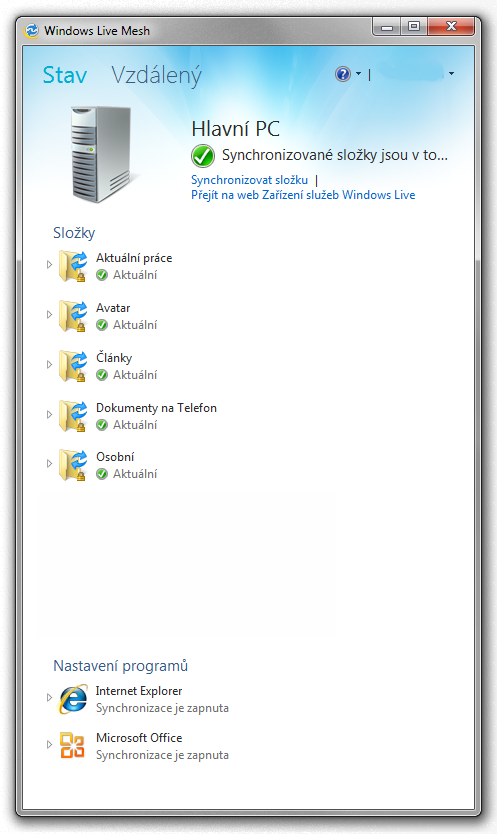Click the Synchronizovat složku link
Screen dimensions: 497x834
(250, 180)
